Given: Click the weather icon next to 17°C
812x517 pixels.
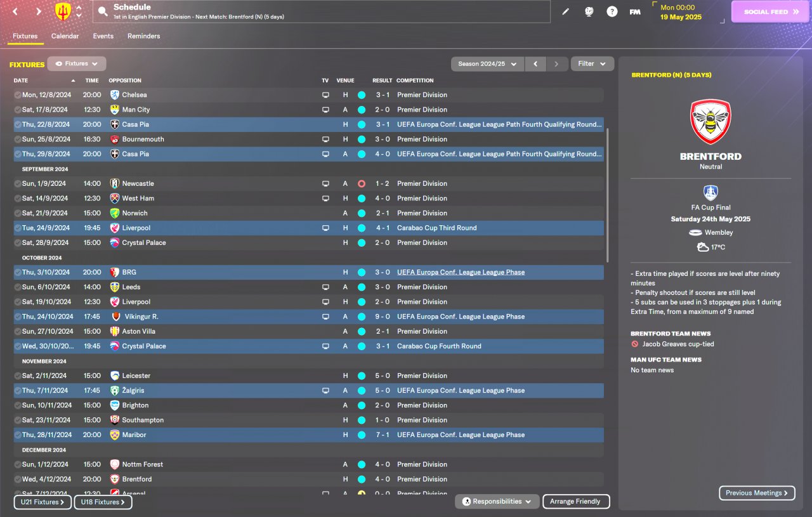Looking at the screenshot, I should (x=702, y=247).
